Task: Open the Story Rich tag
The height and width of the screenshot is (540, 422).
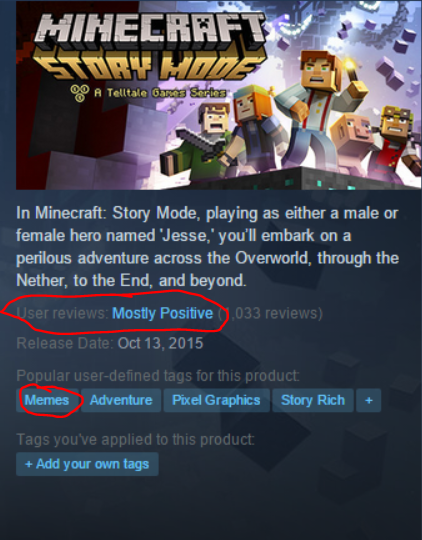Action: [313, 400]
